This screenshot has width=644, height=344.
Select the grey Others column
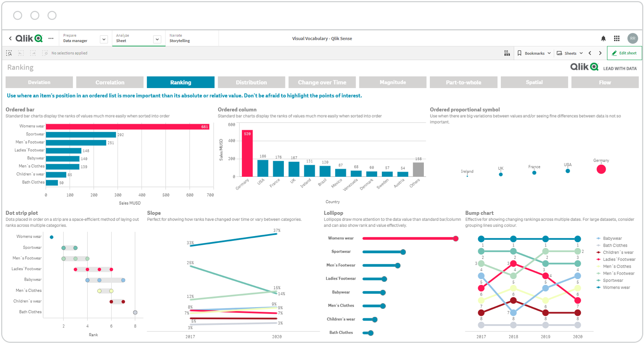point(418,169)
